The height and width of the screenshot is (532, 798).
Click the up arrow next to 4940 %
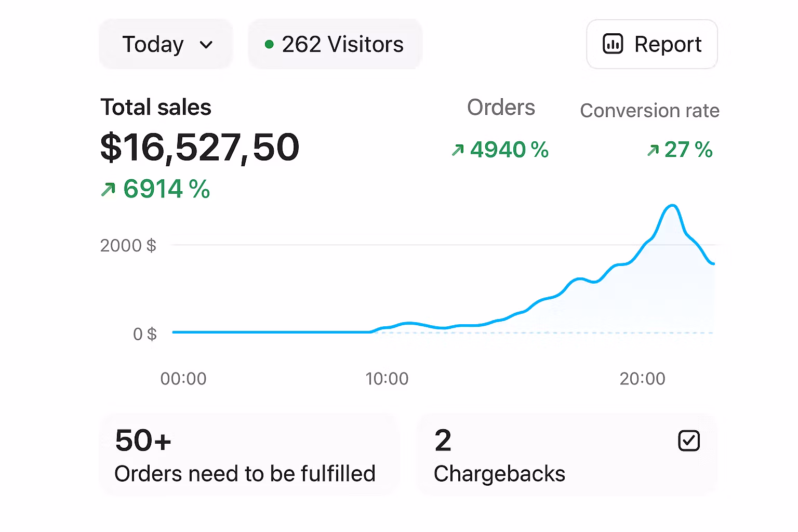(458, 150)
